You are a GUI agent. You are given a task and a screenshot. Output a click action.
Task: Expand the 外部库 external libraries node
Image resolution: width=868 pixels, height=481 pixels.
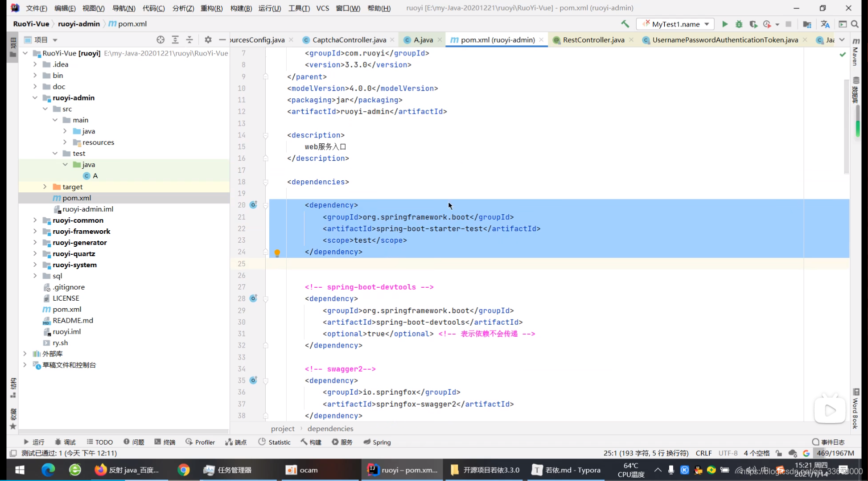coord(25,354)
